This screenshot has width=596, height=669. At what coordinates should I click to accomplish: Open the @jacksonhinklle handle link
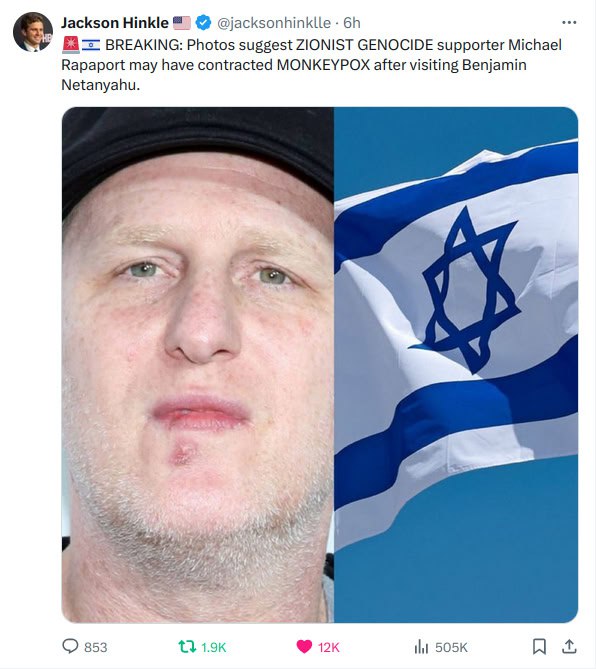pos(274,23)
